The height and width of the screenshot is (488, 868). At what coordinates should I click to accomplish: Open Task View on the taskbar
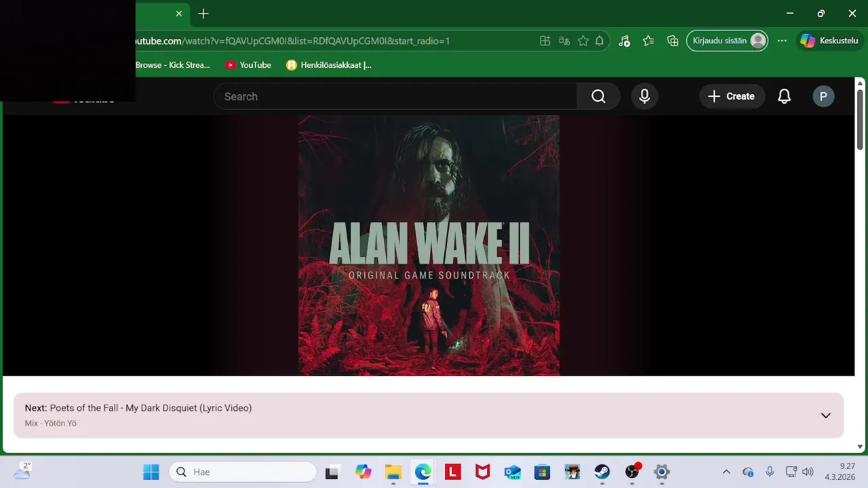click(332, 472)
